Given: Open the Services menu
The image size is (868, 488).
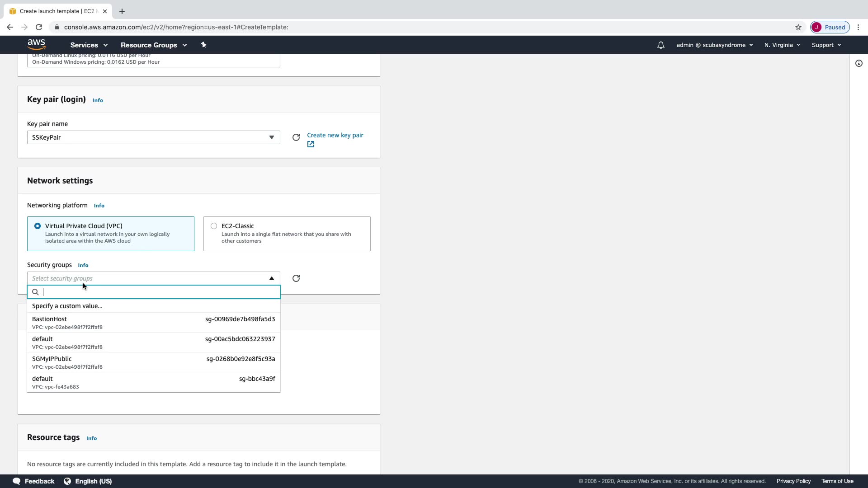Looking at the screenshot, I should click(89, 45).
